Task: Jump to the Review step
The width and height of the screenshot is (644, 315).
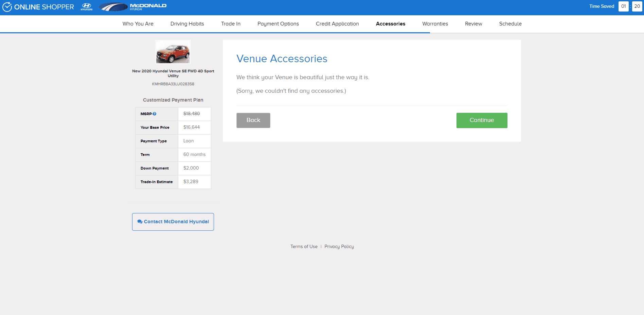Action: (x=473, y=24)
